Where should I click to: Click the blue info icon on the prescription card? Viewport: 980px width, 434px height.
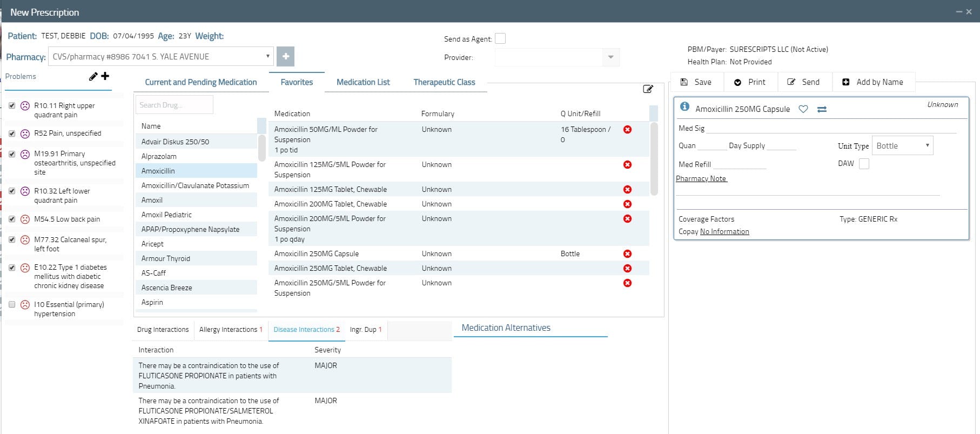[684, 106]
